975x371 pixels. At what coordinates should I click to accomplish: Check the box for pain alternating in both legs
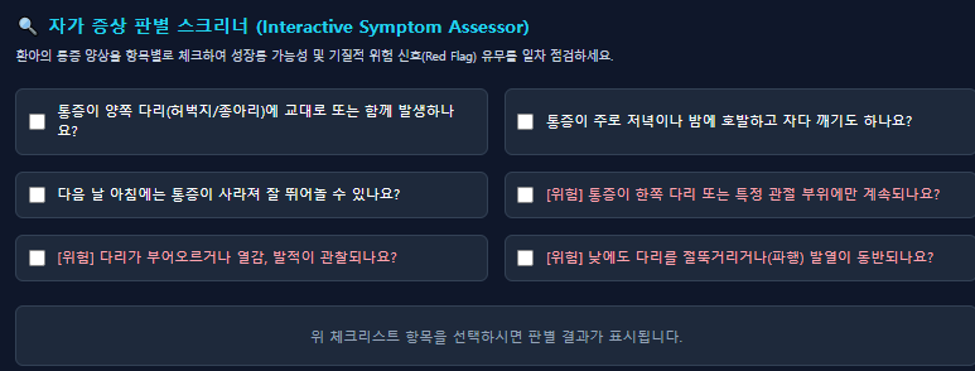37,122
